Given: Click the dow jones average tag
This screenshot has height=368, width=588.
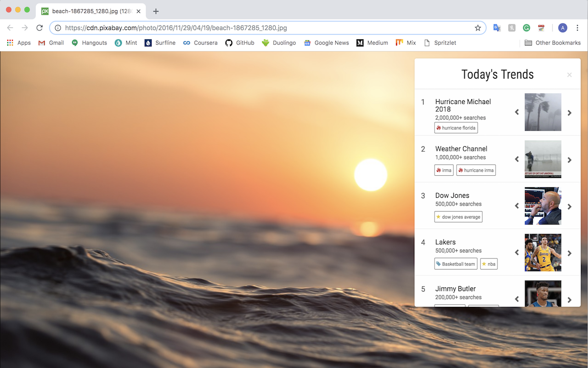Looking at the screenshot, I should pyautogui.click(x=458, y=217).
